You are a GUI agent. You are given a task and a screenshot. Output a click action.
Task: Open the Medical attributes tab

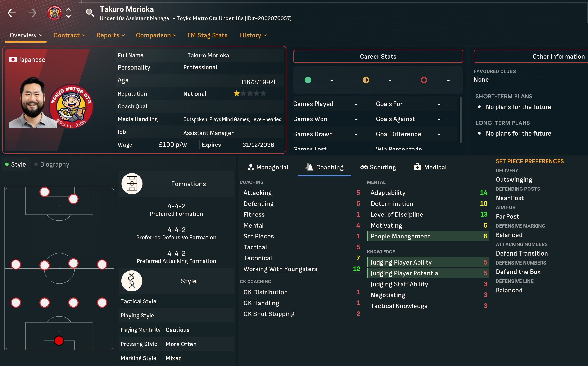(x=430, y=167)
